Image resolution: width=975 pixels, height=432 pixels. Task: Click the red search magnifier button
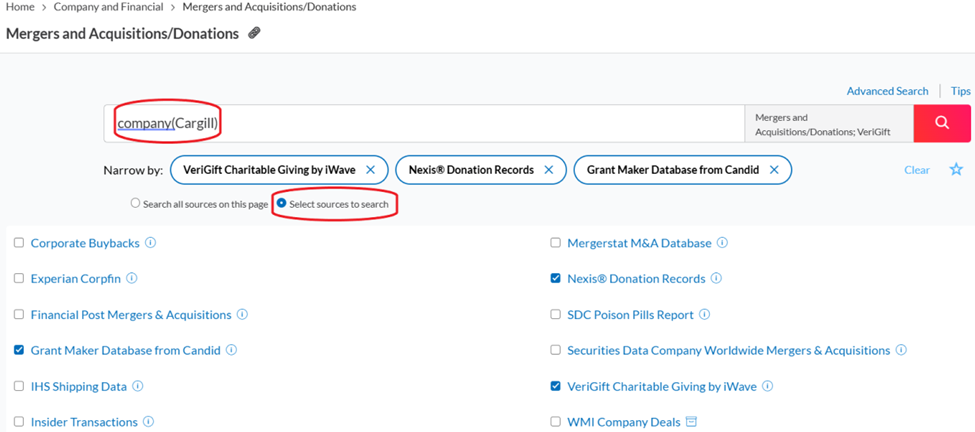(941, 123)
